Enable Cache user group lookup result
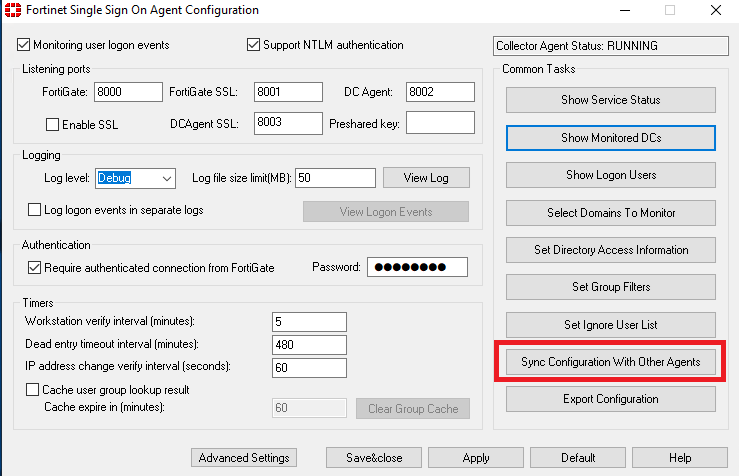 point(32,390)
